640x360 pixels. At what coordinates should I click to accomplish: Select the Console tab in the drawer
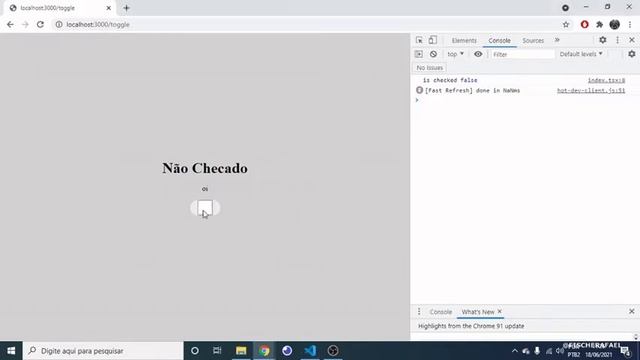tap(440, 312)
